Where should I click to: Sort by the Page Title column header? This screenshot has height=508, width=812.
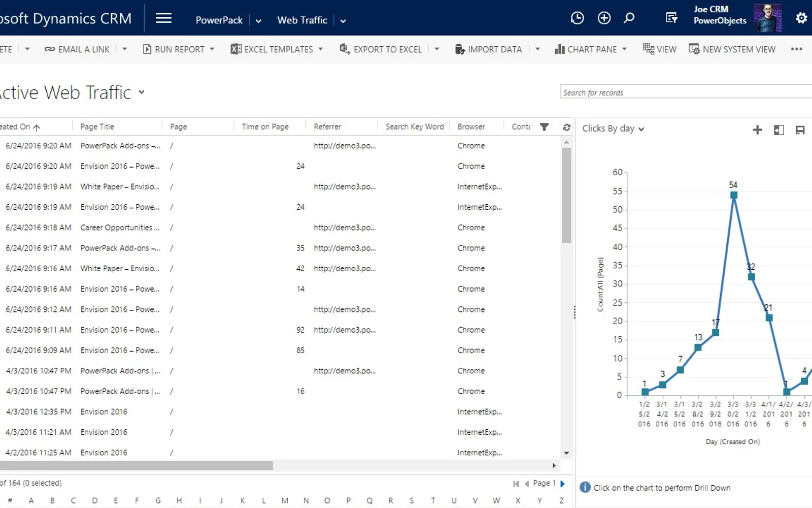97,126
